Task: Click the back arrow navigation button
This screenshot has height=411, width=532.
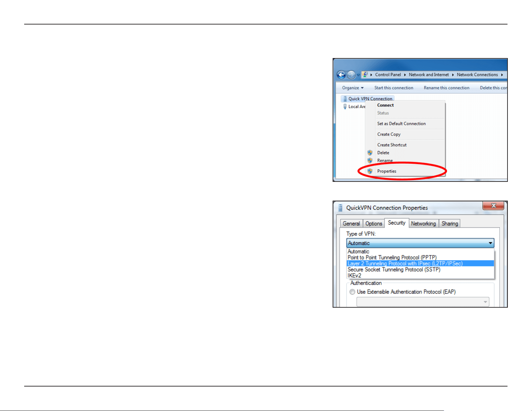Action: click(341, 74)
